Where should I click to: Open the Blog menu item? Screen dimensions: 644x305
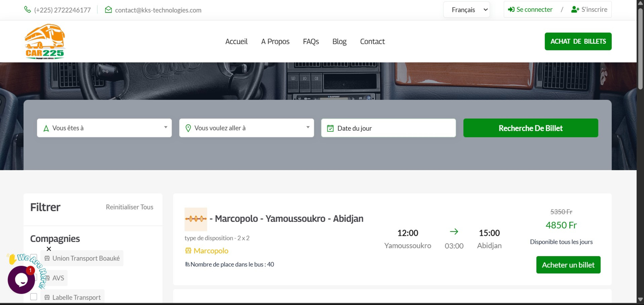pos(339,41)
